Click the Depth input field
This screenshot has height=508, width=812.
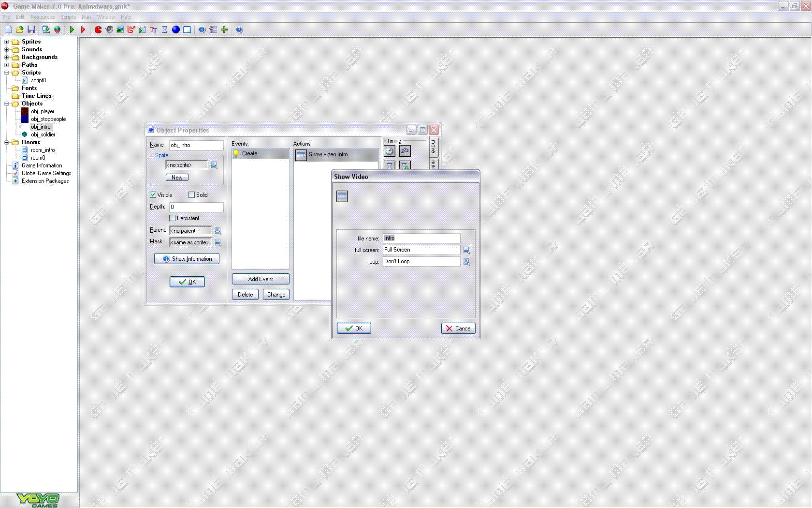coord(196,207)
